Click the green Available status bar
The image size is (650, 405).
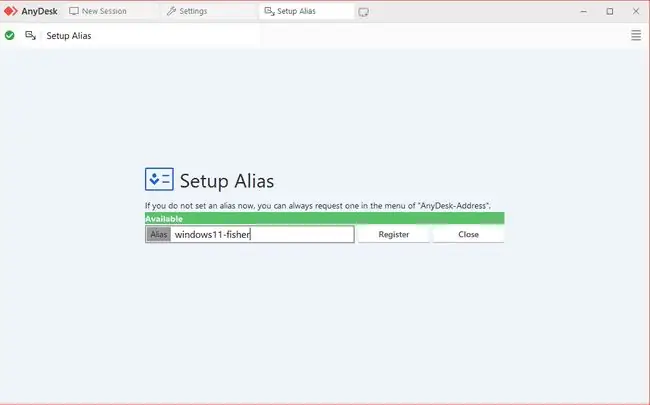[x=325, y=218]
